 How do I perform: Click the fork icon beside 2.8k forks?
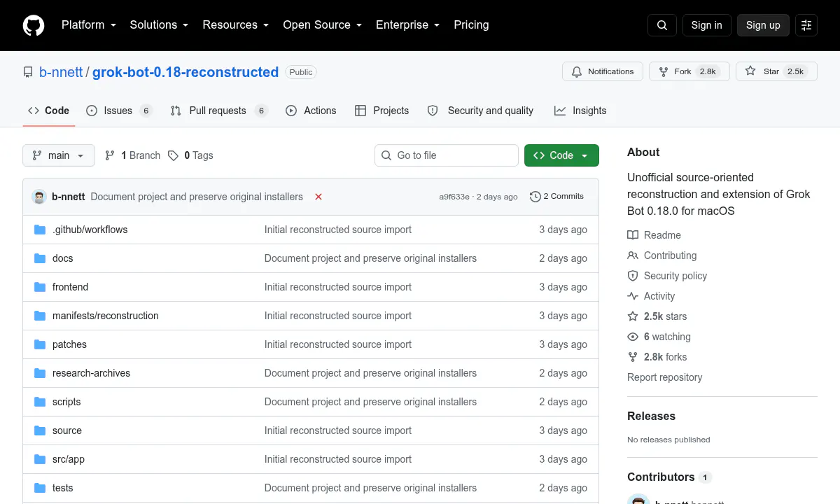point(633,357)
